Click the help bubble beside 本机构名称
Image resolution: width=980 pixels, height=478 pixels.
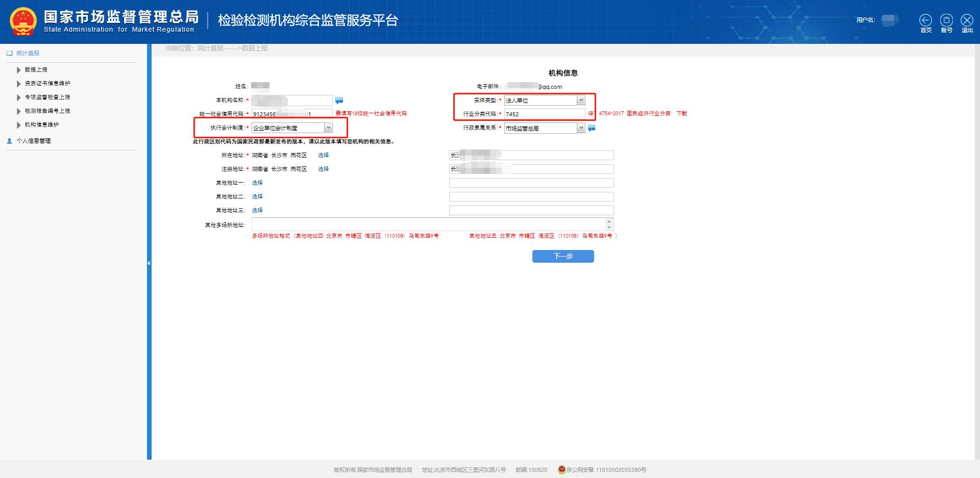tap(340, 100)
